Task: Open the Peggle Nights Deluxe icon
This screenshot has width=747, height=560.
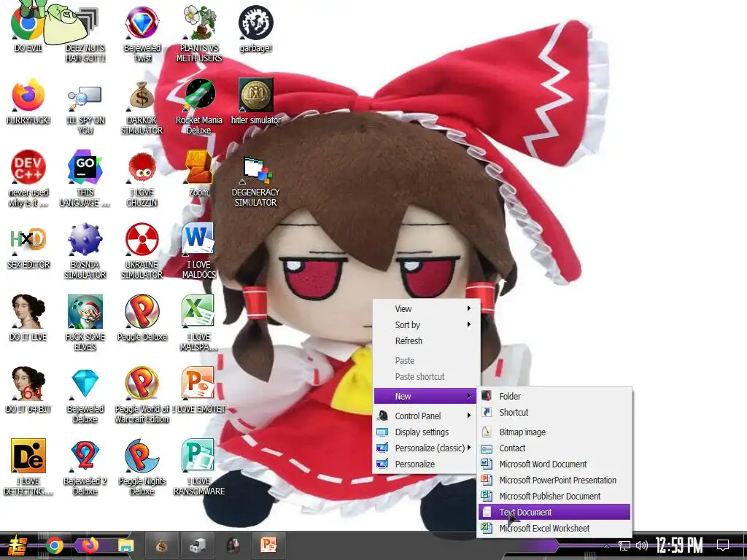Action: 142,456
